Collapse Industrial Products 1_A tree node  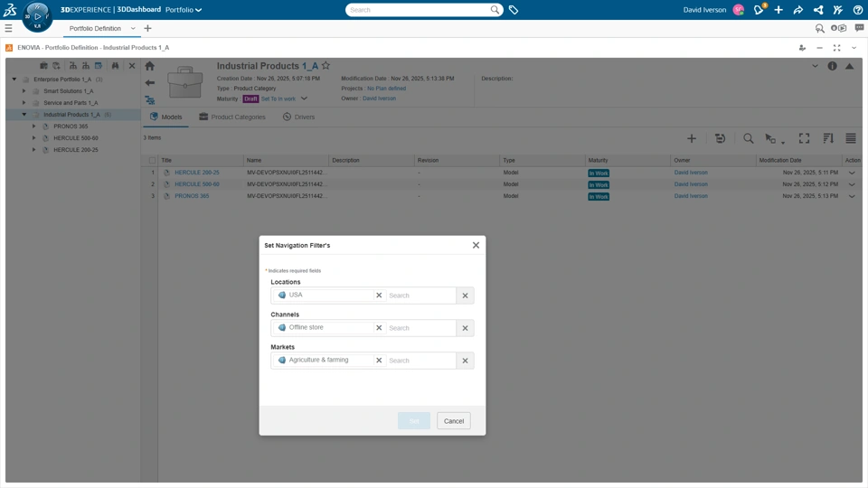(24, 115)
